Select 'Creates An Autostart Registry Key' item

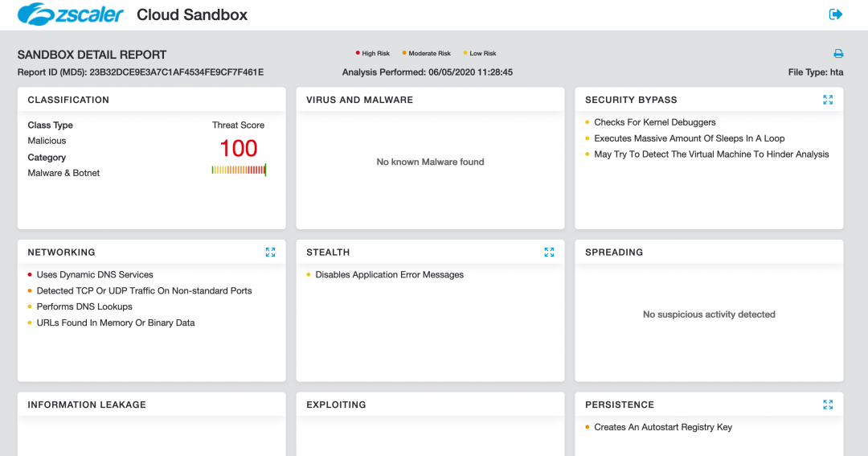pos(663,428)
